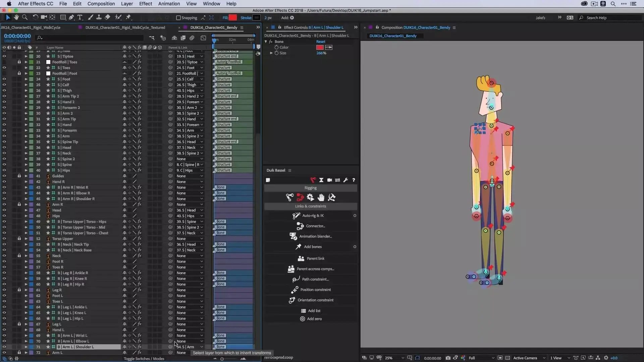This screenshot has height=362, width=644.
Task: Select the Rotation tool
Action: [x=35, y=17]
